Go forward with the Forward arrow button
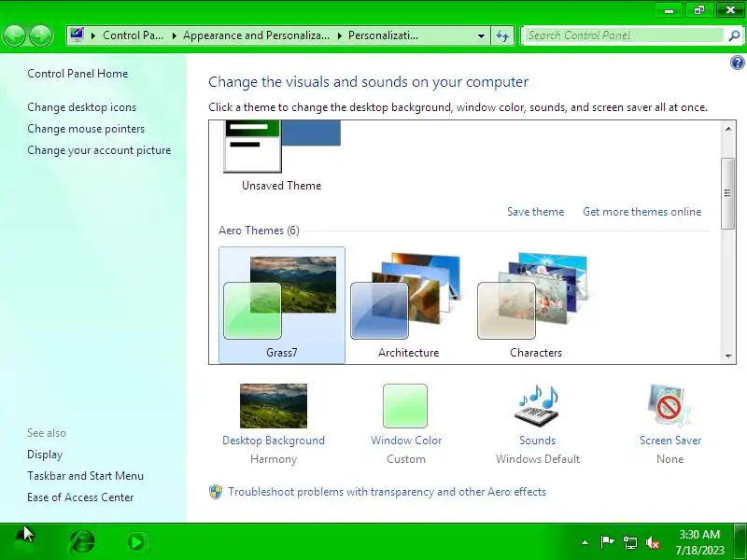 [x=40, y=35]
